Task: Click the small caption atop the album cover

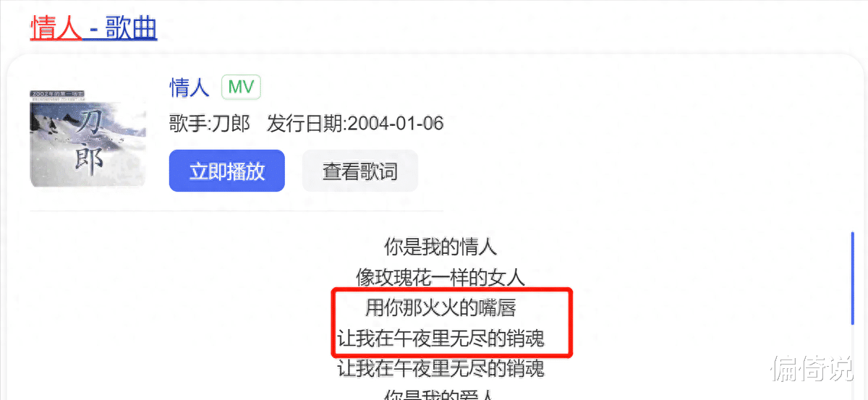Action: pos(58,94)
